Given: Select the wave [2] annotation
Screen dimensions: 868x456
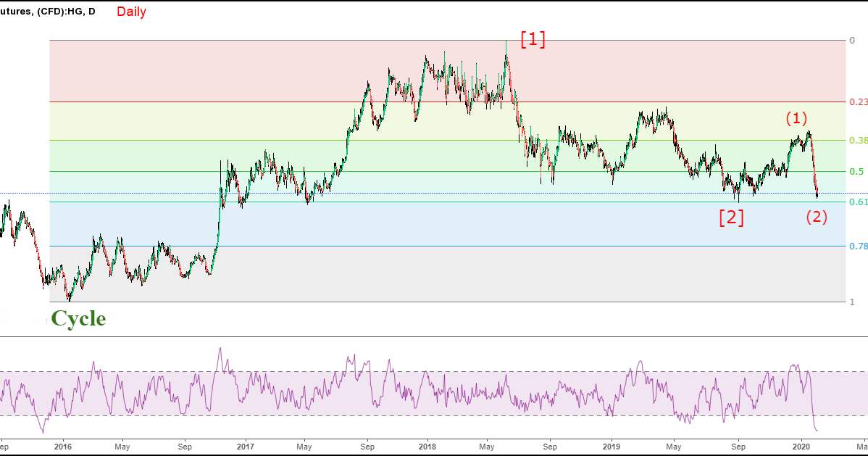Looking at the screenshot, I should (x=730, y=217).
